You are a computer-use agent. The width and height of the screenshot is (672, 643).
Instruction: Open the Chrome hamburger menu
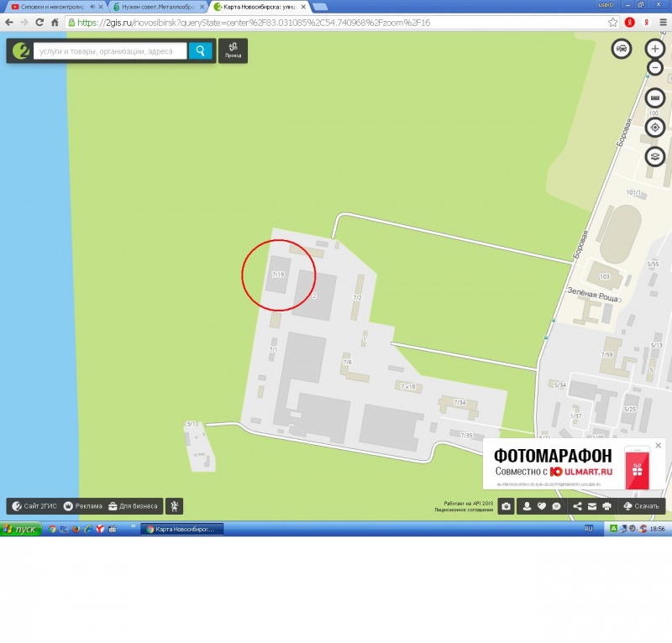pyautogui.click(x=662, y=22)
